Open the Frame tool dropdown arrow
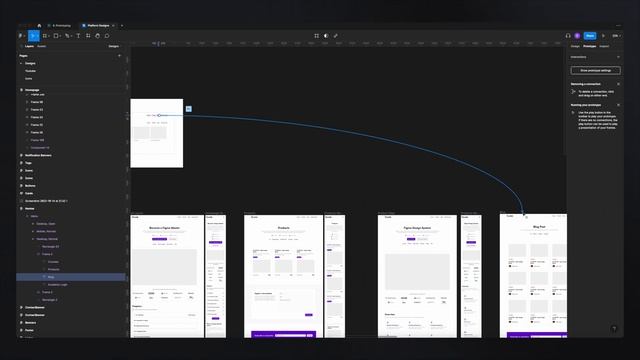Screen dimensions: 640x360 (x=49, y=36)
